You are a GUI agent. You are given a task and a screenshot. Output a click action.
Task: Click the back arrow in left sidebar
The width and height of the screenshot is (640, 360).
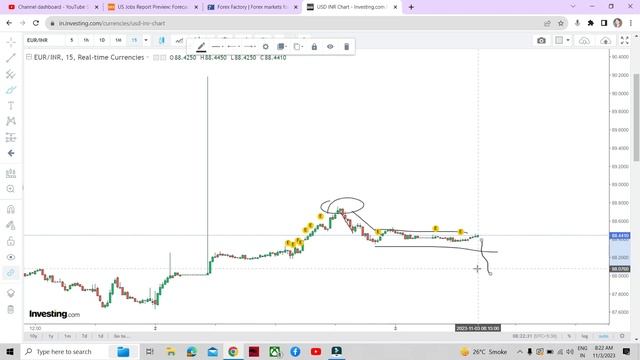point(11,153)
